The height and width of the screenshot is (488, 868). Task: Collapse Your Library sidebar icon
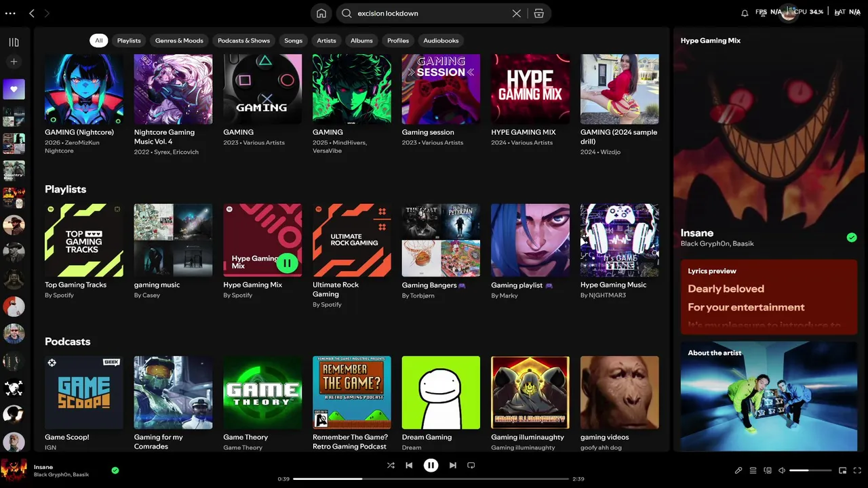click(14, 42)
